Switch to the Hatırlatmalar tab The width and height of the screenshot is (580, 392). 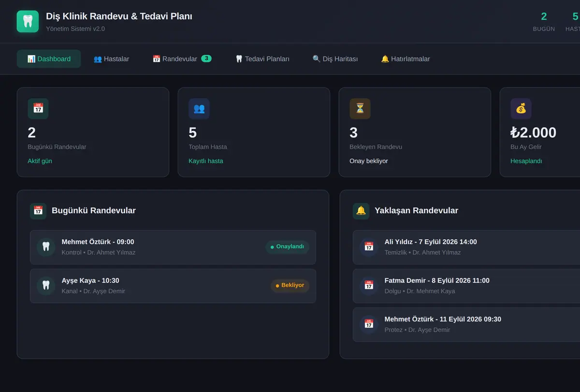pyautogui.click(x=406, y=59)
